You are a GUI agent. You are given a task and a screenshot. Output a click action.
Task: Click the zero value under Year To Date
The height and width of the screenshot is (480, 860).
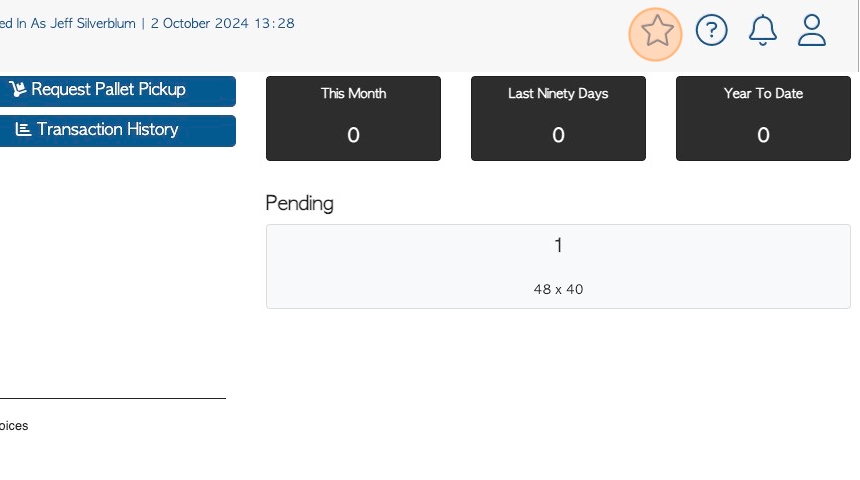click(763, 135)
